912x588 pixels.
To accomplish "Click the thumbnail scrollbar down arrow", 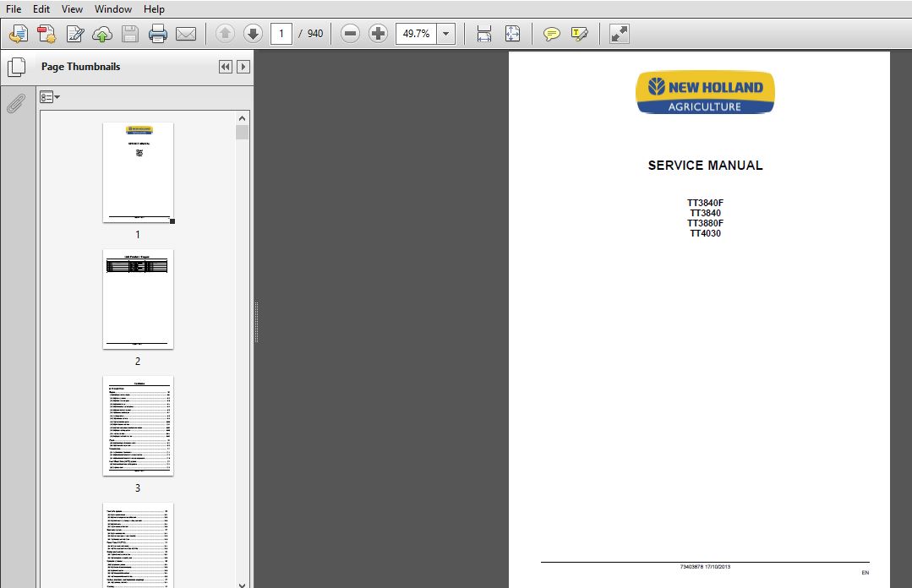I will click(x=242, y=584).
